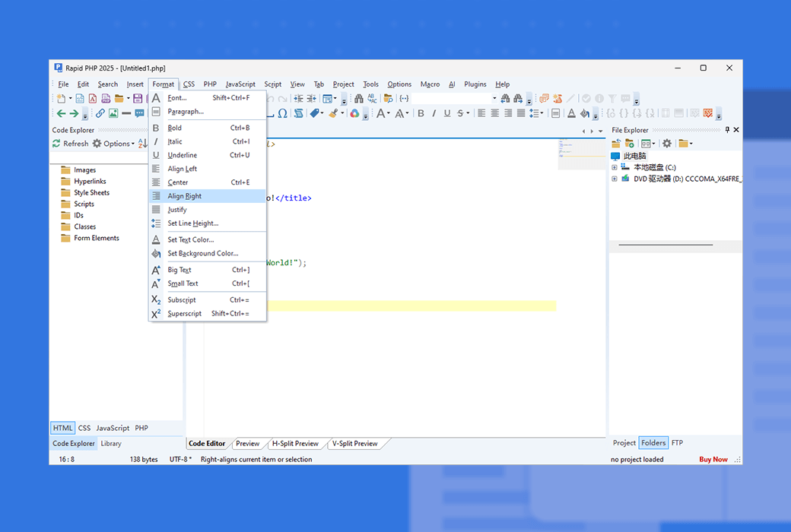Viewport: 791px width, 532px height.
Task: Open the search combo box dropdown arrow
Action: click(494, 98)
